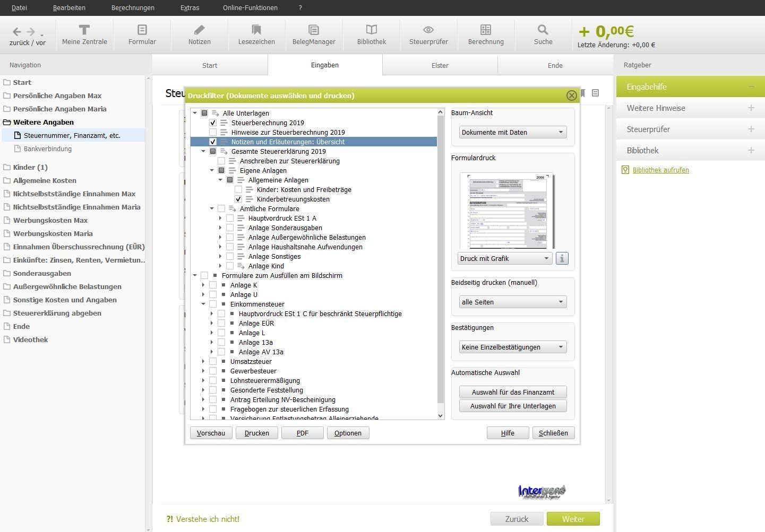
Task: Expand the Hauptvordruck ESt 1 A node
Action: pos(220,218)
